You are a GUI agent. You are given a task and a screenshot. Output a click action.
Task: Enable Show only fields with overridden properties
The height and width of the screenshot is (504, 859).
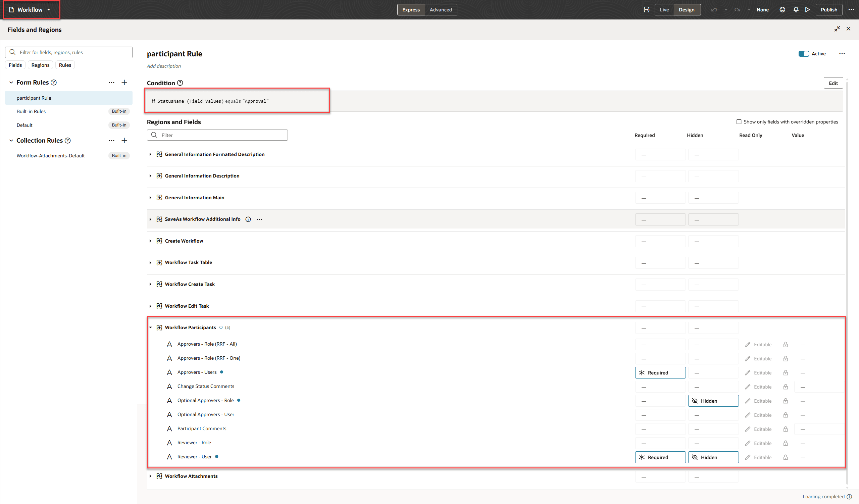739,122
